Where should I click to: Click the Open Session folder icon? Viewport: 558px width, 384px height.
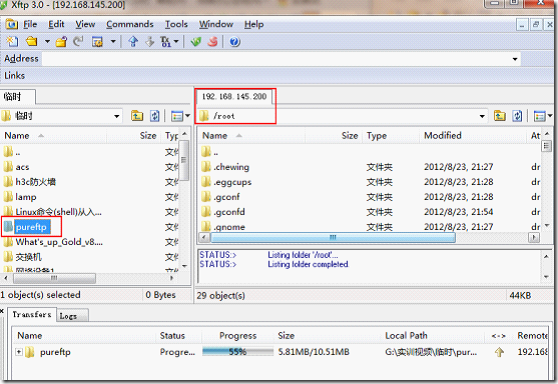pos(32,42)
